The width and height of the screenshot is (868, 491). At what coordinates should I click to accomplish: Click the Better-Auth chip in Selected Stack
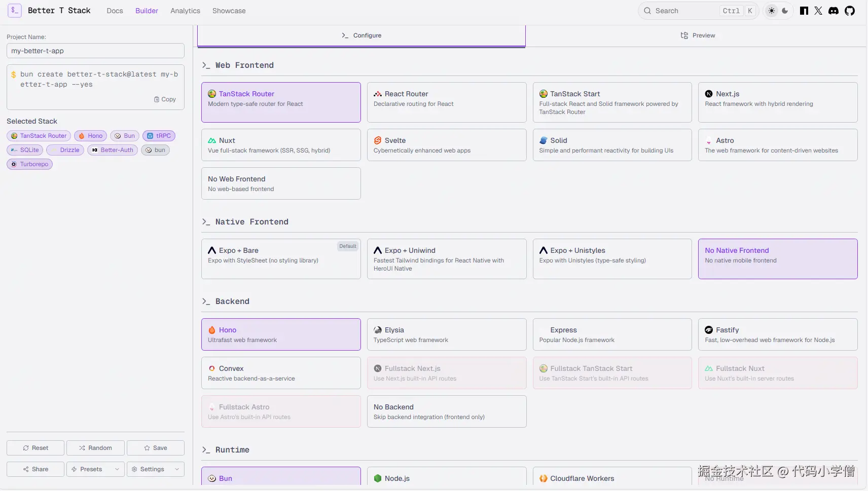[x=113, y=150]
